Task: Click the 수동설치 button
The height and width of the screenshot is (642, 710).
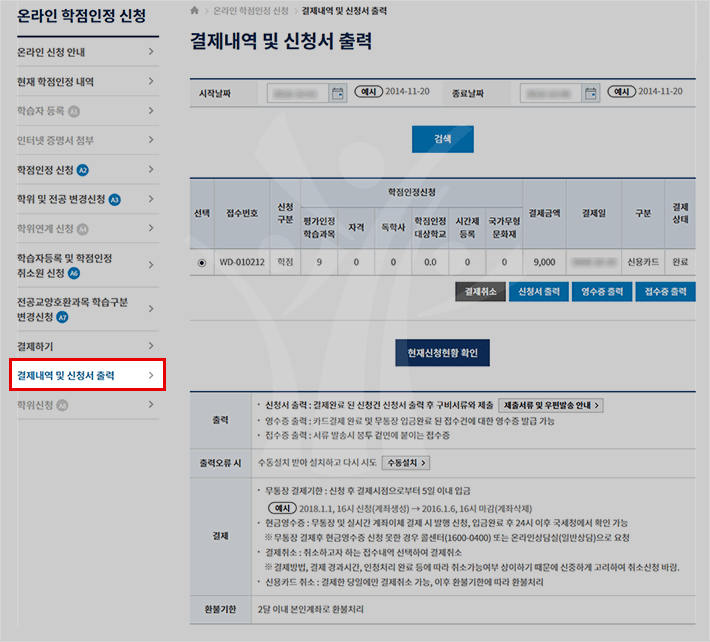Action: coord(407,463)
